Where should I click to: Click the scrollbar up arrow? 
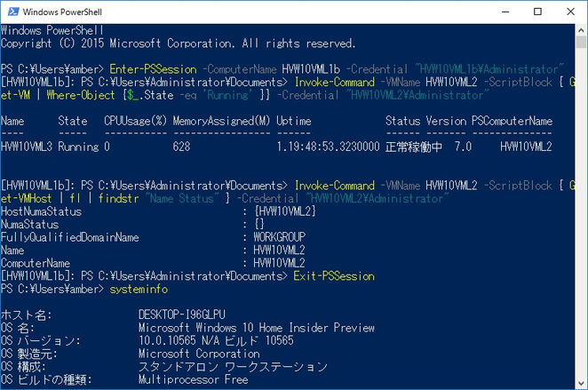pyautogui.click(x=581, y=29)
